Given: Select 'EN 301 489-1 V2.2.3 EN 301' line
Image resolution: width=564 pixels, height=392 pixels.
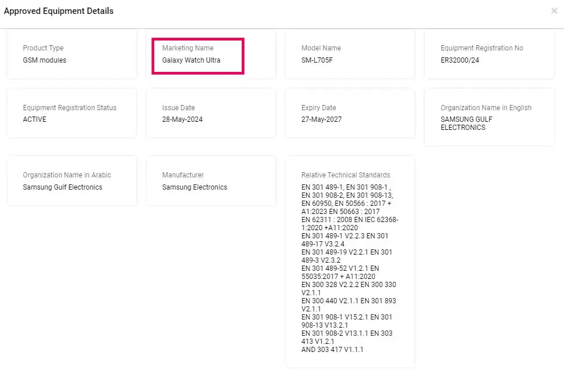Looking at the screenshot, I should pos(345,236).
